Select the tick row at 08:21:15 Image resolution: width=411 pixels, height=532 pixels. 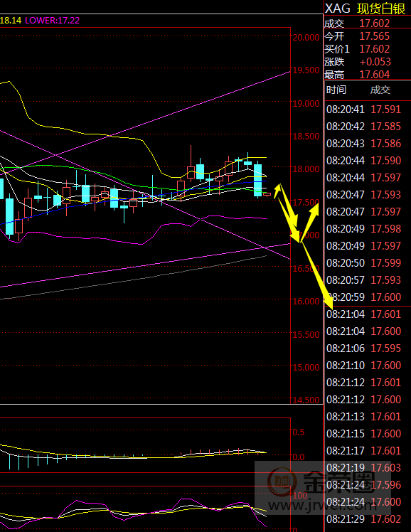point(368,434)
